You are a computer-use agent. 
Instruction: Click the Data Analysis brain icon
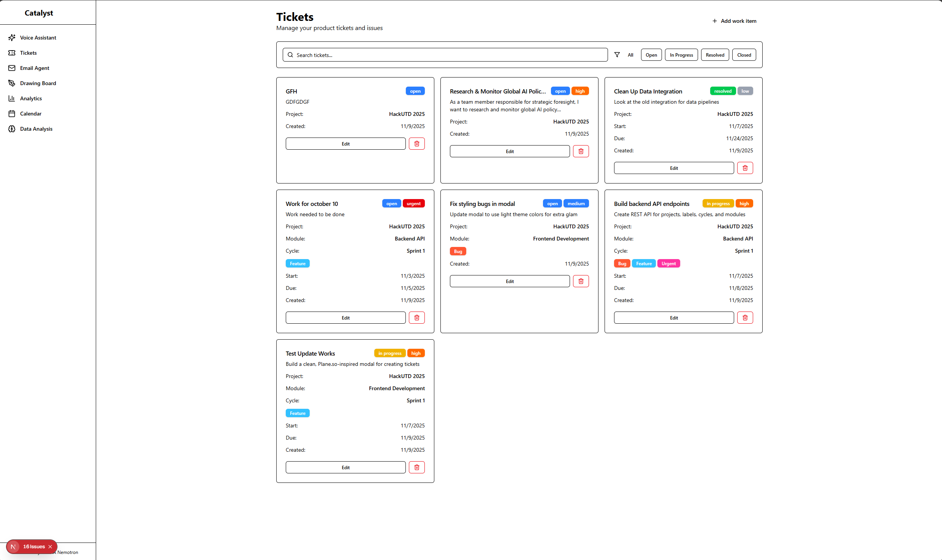12,129
